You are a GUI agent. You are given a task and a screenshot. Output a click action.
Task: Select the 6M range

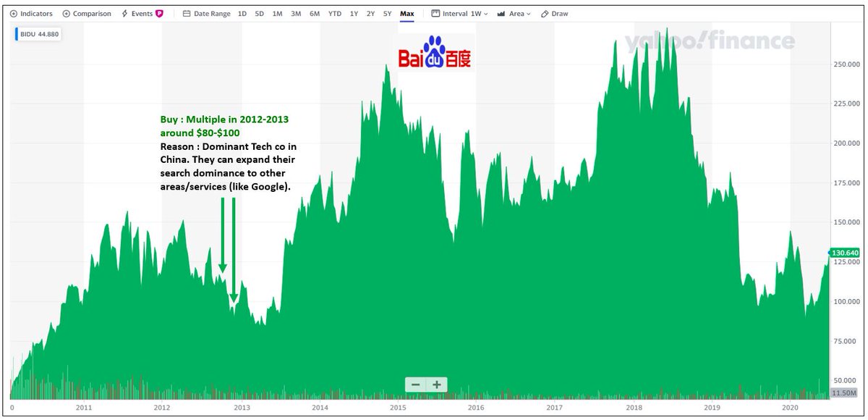pyautogui.click(x=315, y=14)
